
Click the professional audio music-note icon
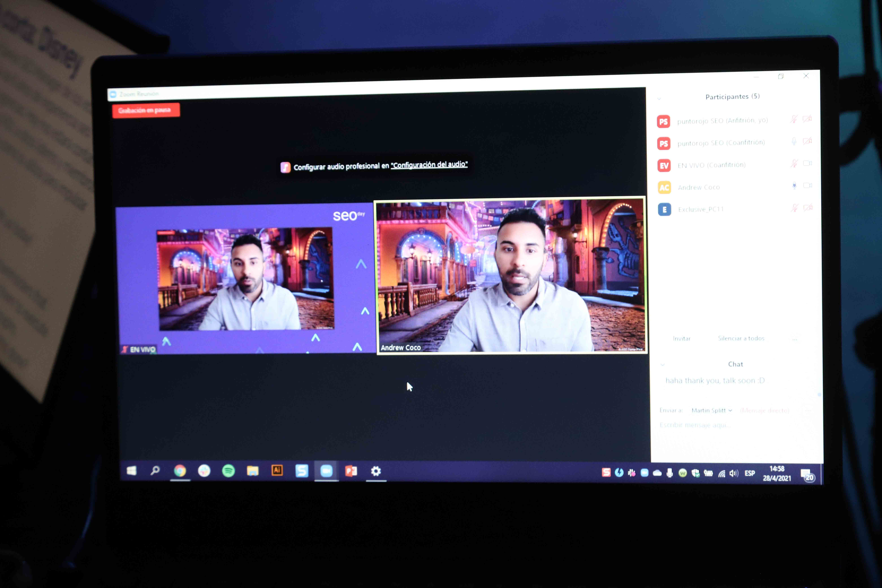(x=285, y=167)
